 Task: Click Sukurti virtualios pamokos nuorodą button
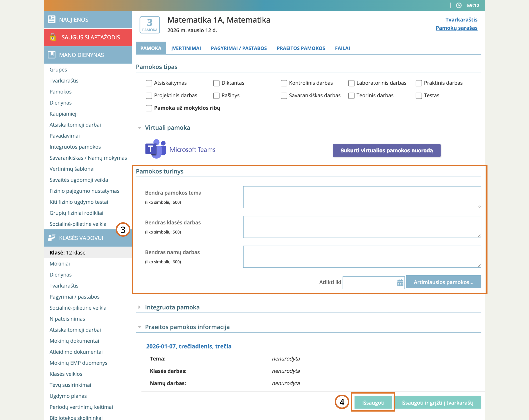point(386,150)
